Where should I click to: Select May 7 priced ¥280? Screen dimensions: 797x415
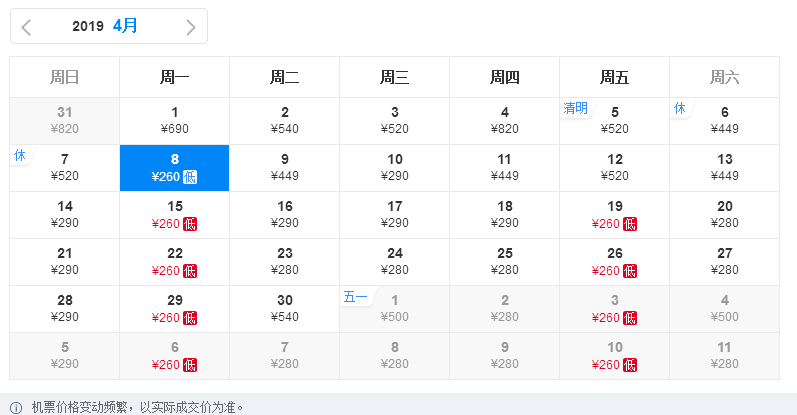[x=285, y=356]
